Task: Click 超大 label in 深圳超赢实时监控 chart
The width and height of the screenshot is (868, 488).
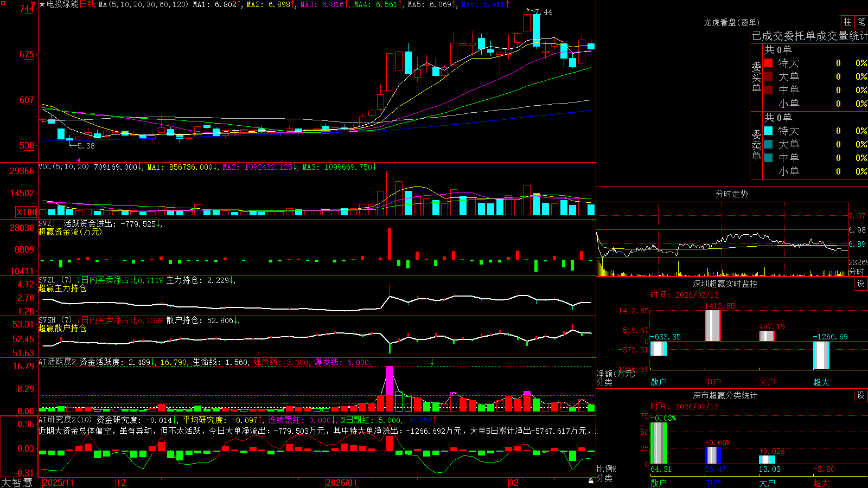Action: 821,382
